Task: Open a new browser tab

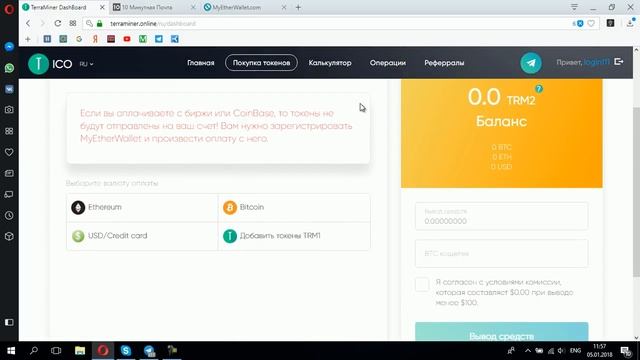Action: click(x=298, y=7)
